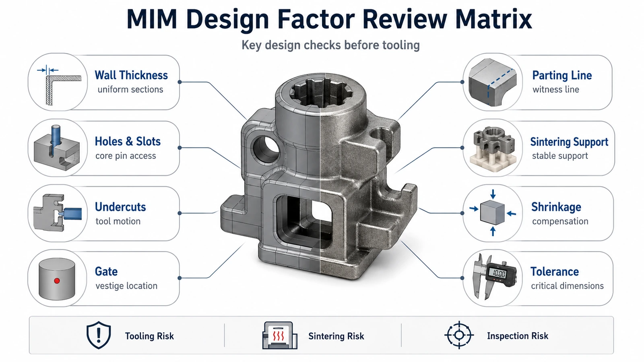Screen dimensions: 644x362
Task: Click the 'MIM Design Factor Review Matrix' title
Action: coord(329,19)
